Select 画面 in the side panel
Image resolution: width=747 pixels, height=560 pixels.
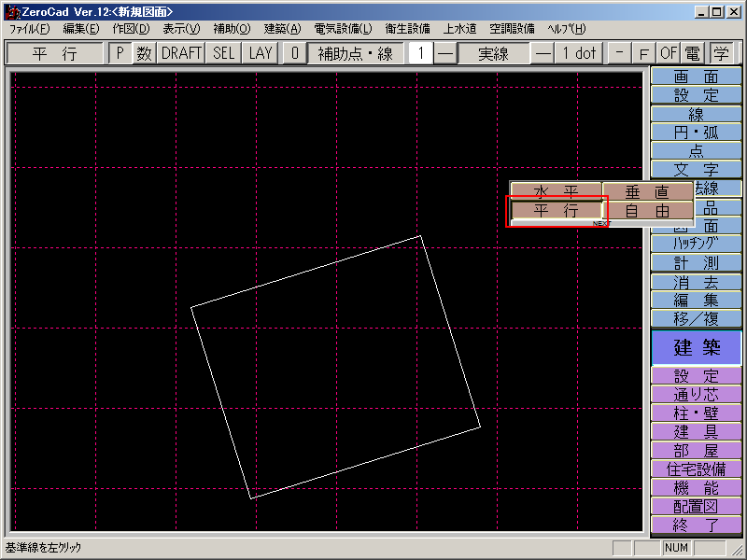click(x=696, y=77)
